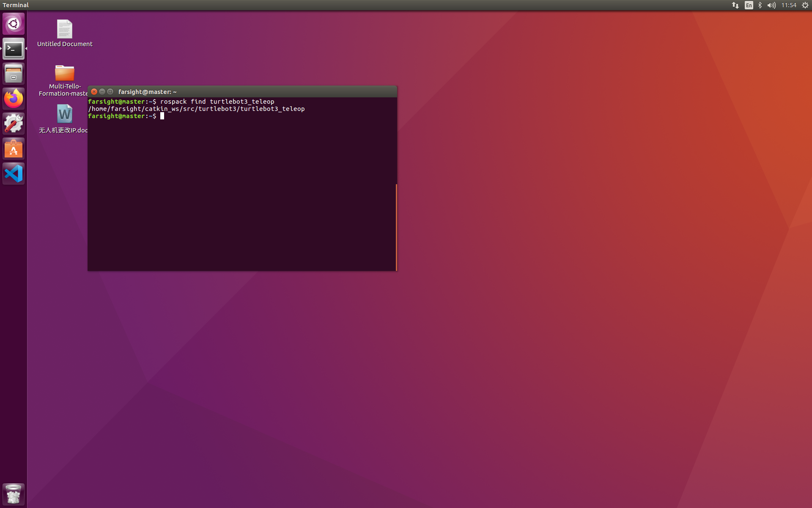812x508 pixels.
Task: Click the terminal window title bar
Action: (x=254, y=91)
